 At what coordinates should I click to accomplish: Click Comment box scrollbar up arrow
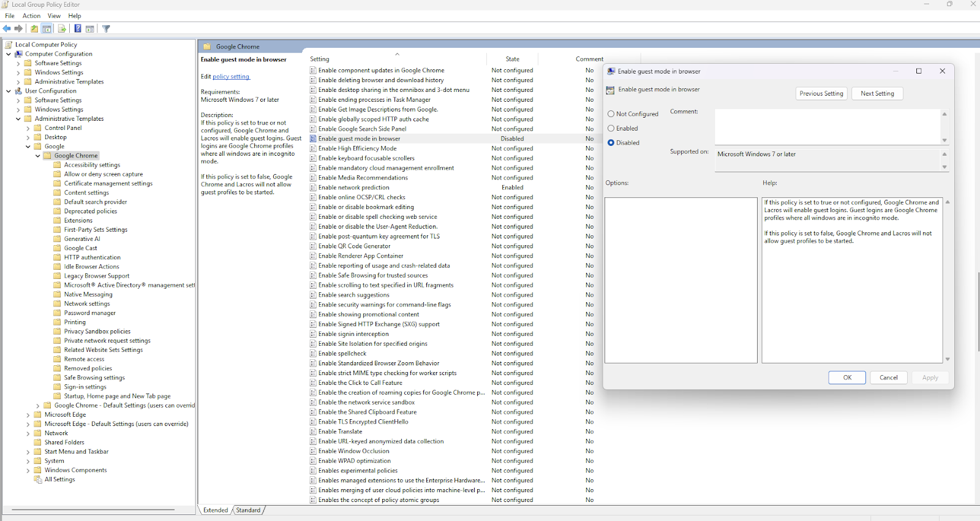tap(944, 114)
